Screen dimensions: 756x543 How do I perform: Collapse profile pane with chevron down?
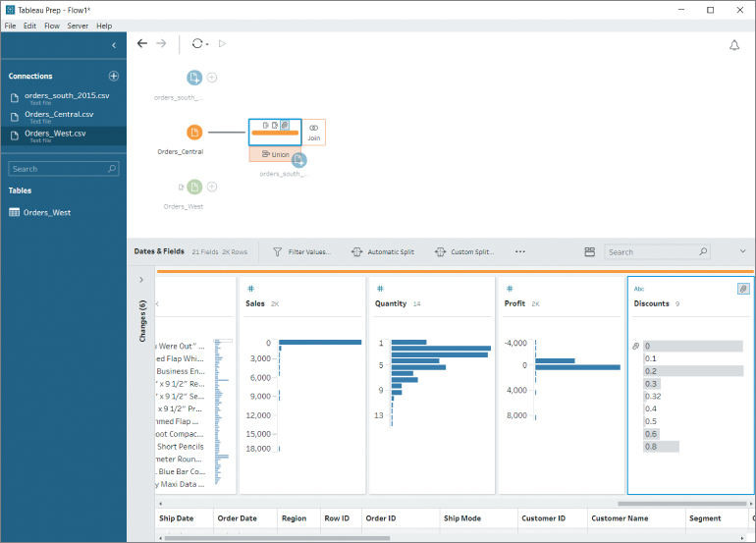(742, 251)
